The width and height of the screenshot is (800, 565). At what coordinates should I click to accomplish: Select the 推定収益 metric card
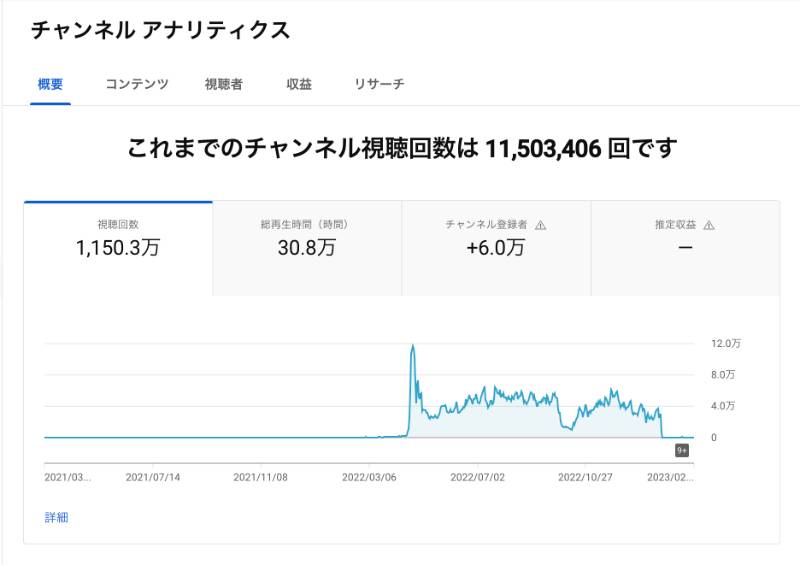[685, 249]
